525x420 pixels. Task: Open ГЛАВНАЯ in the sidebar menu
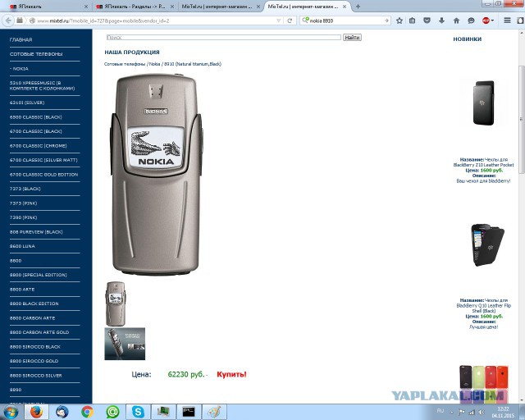tap(21, 39)
